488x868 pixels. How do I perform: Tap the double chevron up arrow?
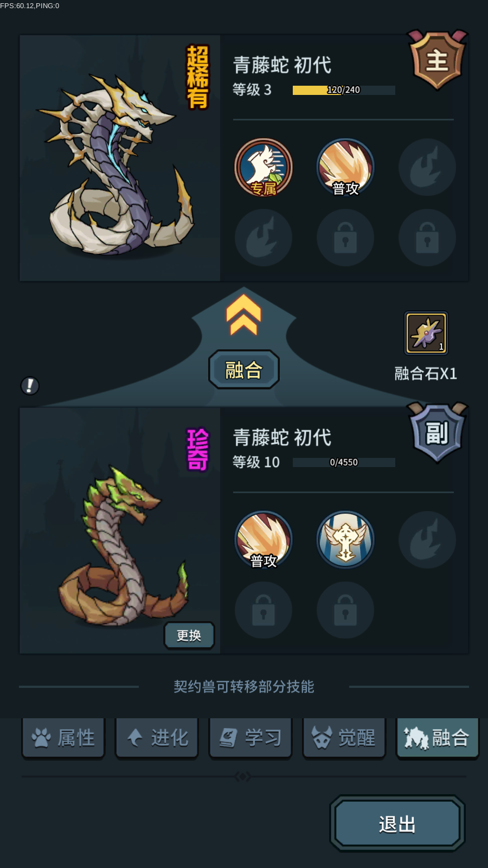click(243, 315)
